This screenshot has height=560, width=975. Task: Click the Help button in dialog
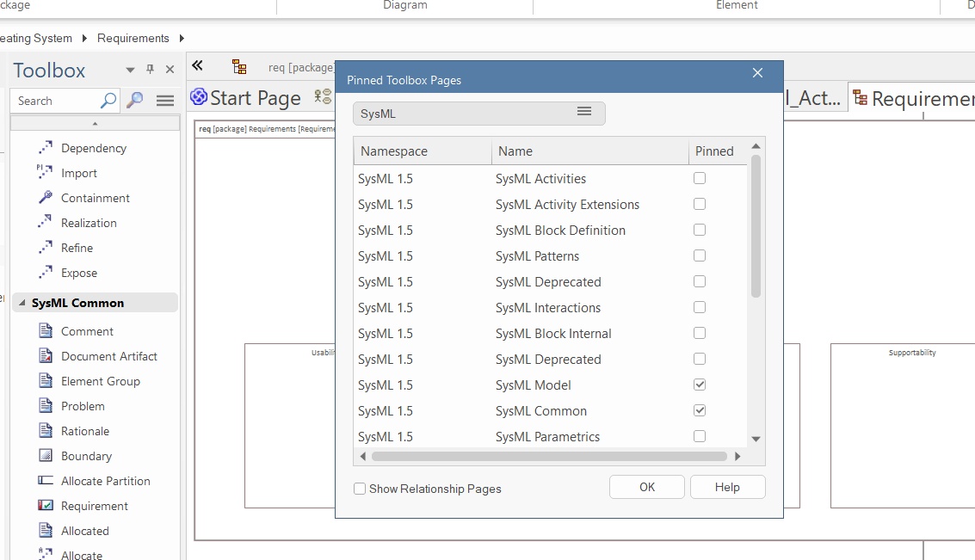(x=727, y=487)
